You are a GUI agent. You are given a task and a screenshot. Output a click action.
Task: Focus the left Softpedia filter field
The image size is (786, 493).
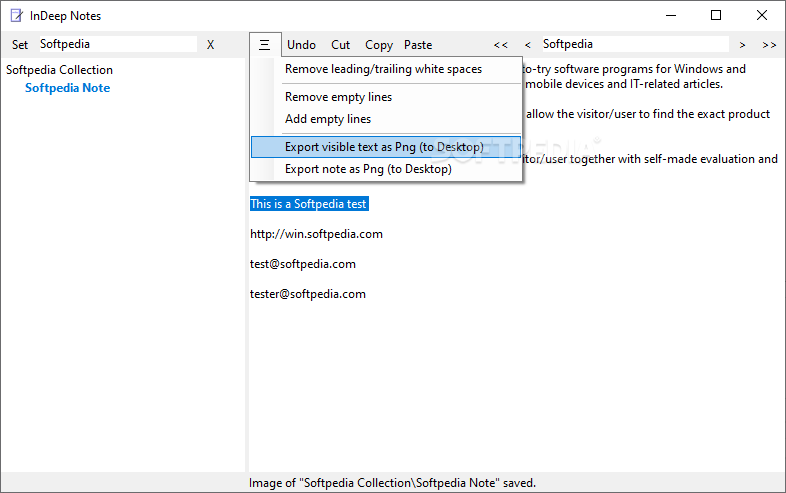(x=118, y=44)
